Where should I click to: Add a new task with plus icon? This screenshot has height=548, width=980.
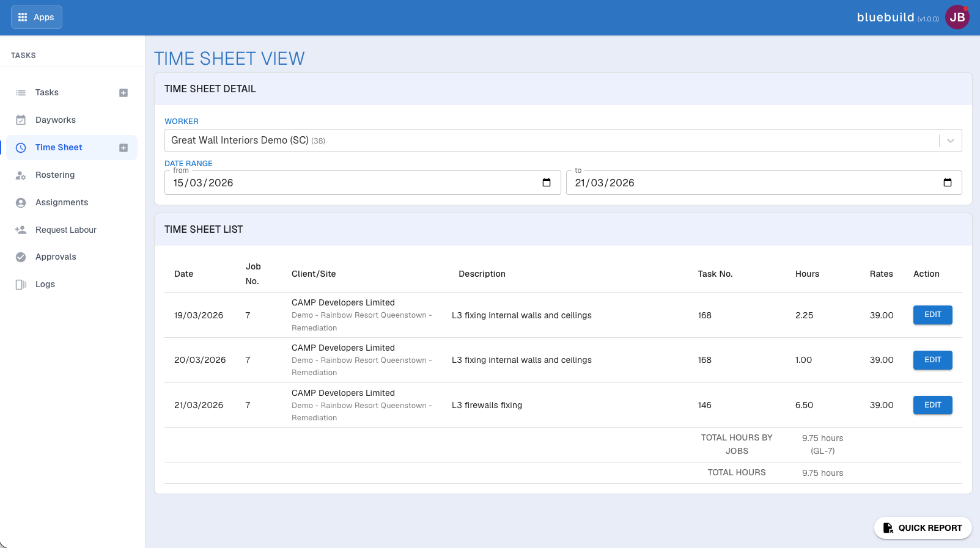tap(123, 93)
